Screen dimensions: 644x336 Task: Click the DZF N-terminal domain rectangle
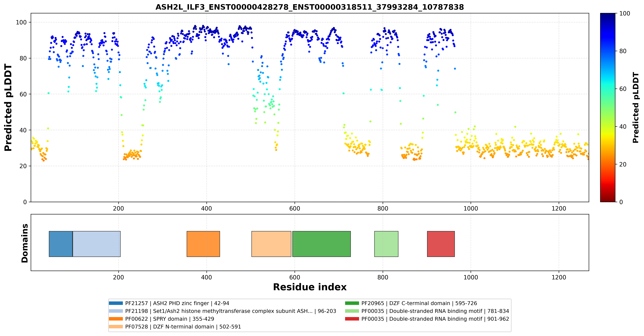click(x=271, y=244)
